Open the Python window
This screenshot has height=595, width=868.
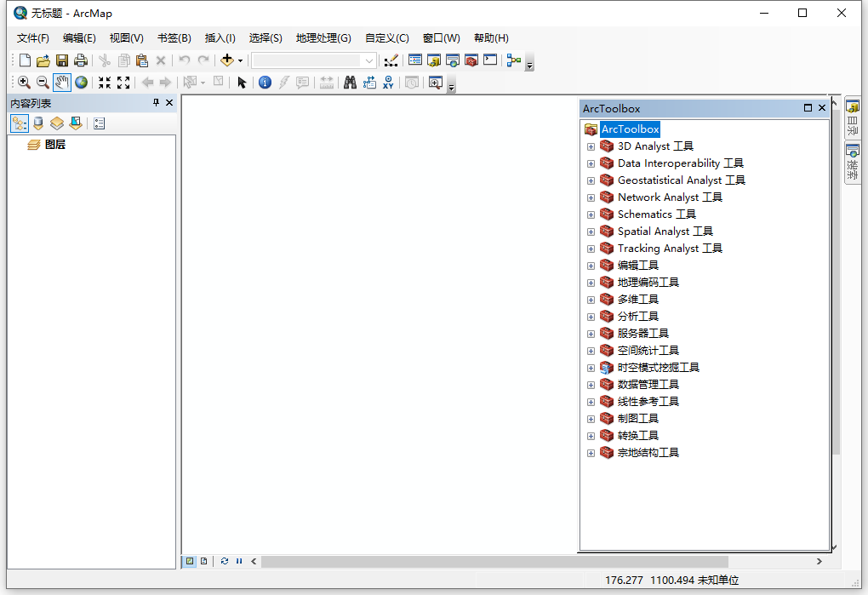point(490,60)
